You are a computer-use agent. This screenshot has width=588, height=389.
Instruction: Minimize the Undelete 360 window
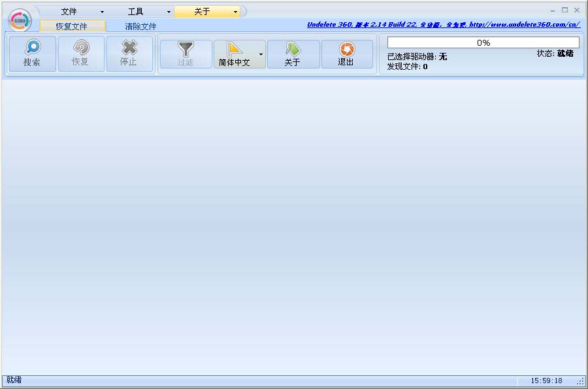pos(553,10)
